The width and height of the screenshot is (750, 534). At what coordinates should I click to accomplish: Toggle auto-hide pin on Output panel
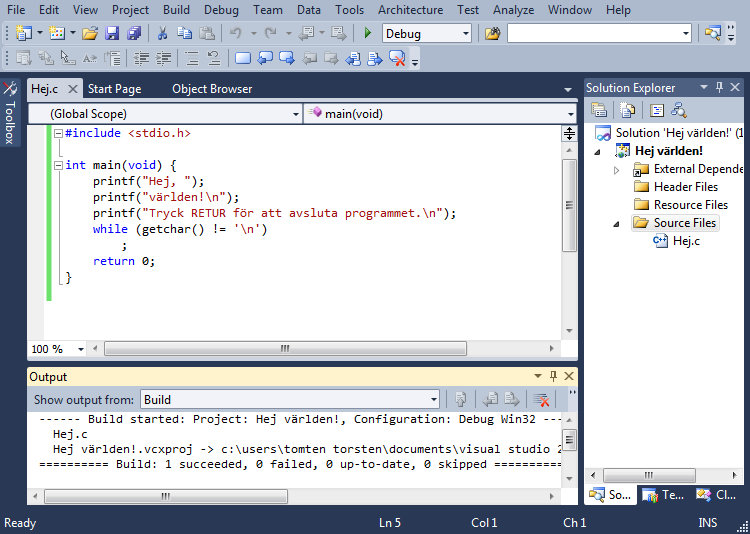[553, 376]
